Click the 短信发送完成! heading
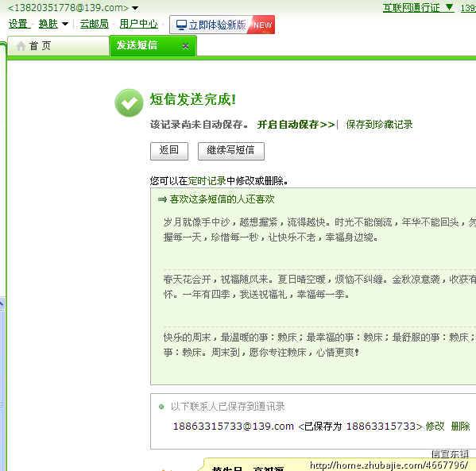 pyautogui.click(x=193, y=99)
